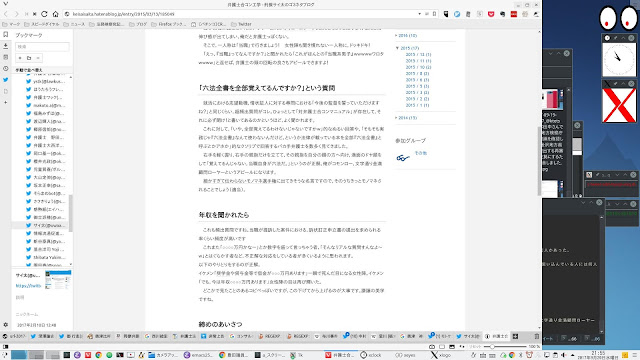Image resolution: width=640 pixels, height=360 pixels.
Task: Open emacs25 taskbar window entry
Action: coord(198,355)
